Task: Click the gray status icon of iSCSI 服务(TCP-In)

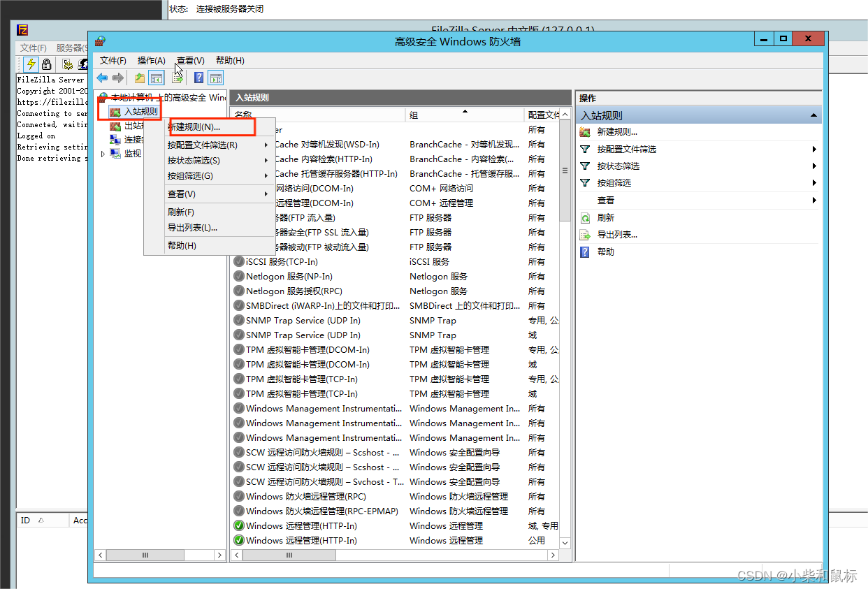Action: click(239, 262)
